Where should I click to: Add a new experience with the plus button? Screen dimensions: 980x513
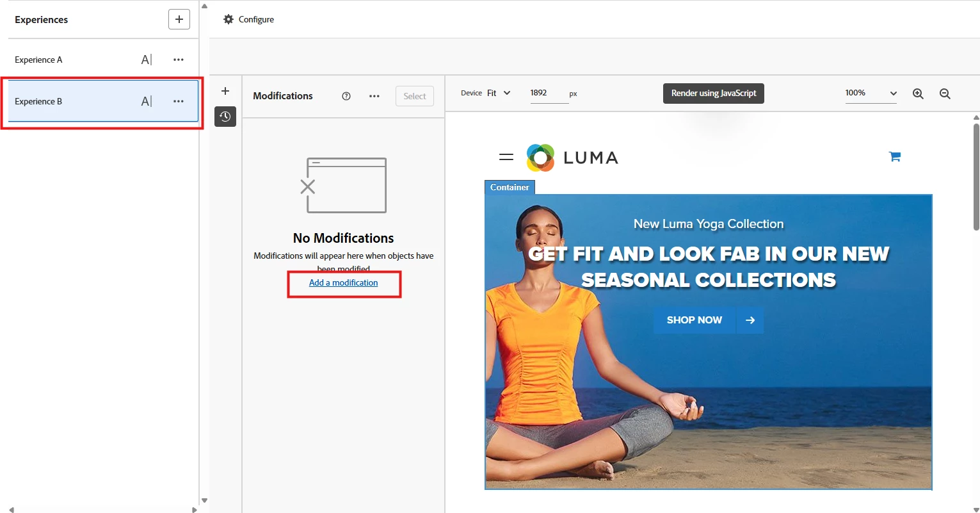click(x=179, y=19)
